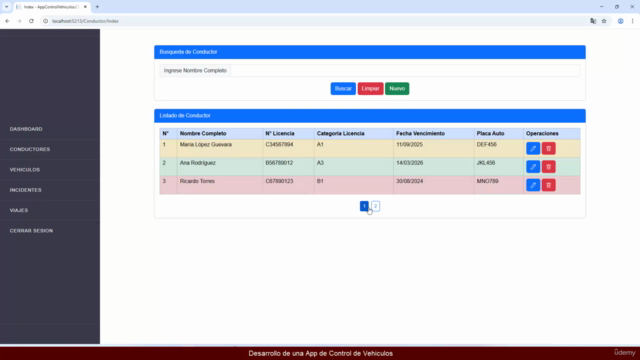View site information icon beside the URL
Image resolution: width=640 pixels, height=360 pixels.
[x=45, y=21]
